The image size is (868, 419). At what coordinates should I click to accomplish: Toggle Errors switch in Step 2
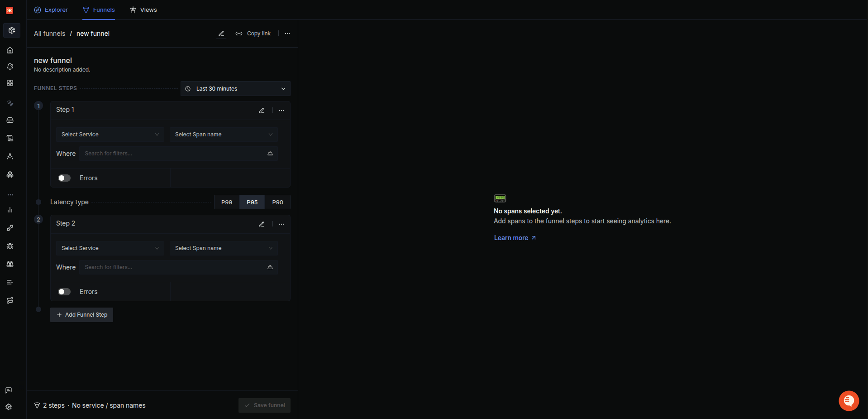pos(64,292)
